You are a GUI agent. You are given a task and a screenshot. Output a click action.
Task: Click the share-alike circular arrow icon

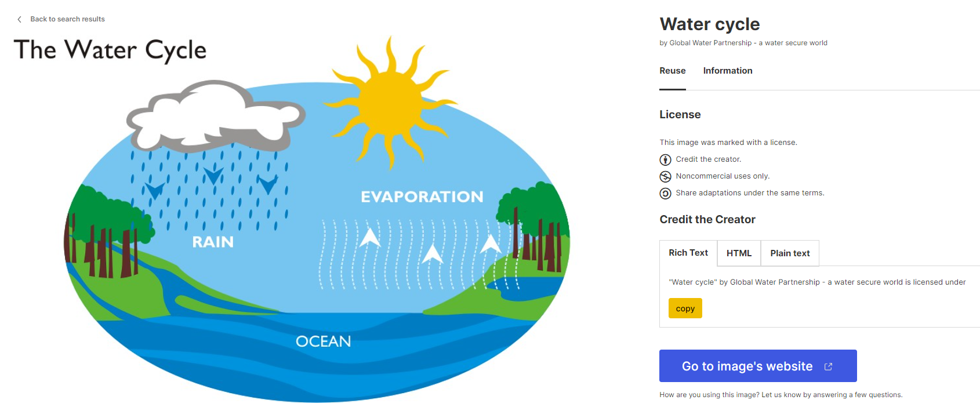[x=665, y=192]
